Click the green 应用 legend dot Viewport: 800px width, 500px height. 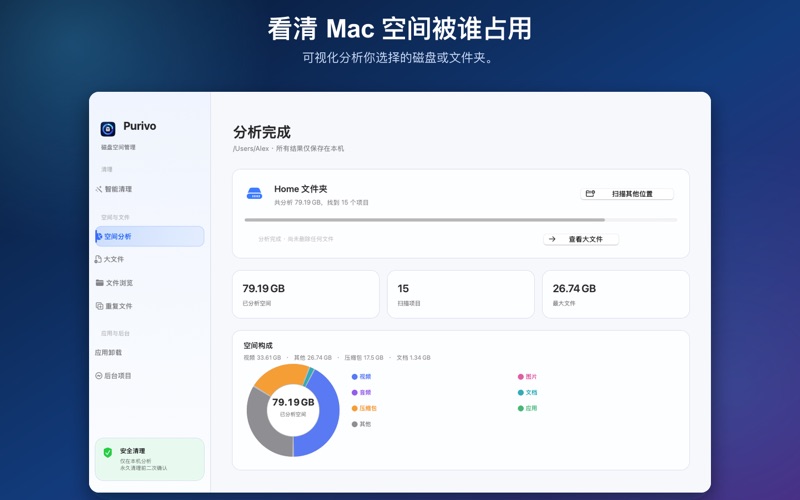tap(520, 408)
